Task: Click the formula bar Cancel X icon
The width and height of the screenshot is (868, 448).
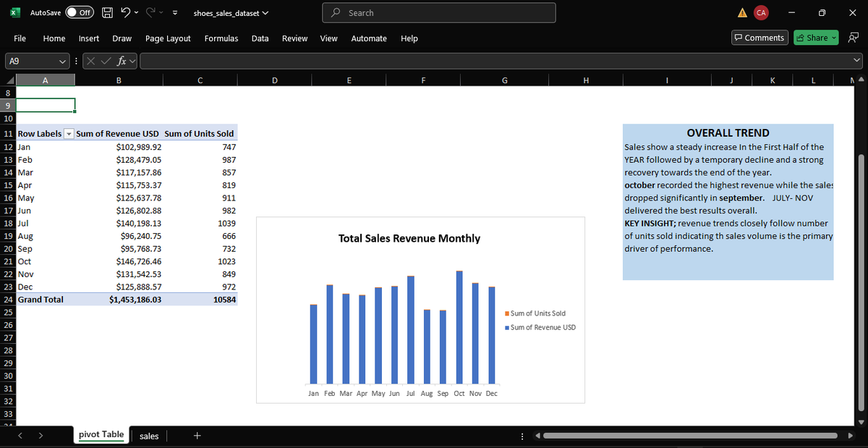Action: pyautogui.click(x=91, y=61)
